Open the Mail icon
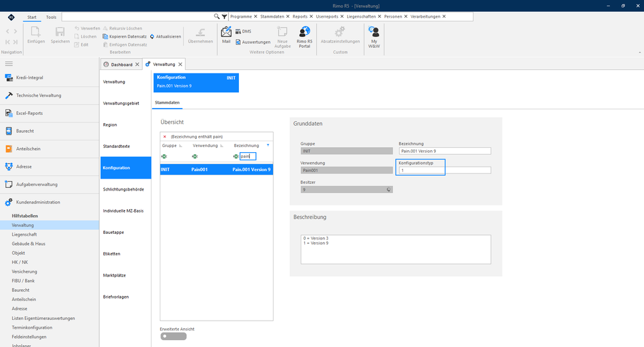The height and width of the screenshot is (347, 644). point(226,31)
